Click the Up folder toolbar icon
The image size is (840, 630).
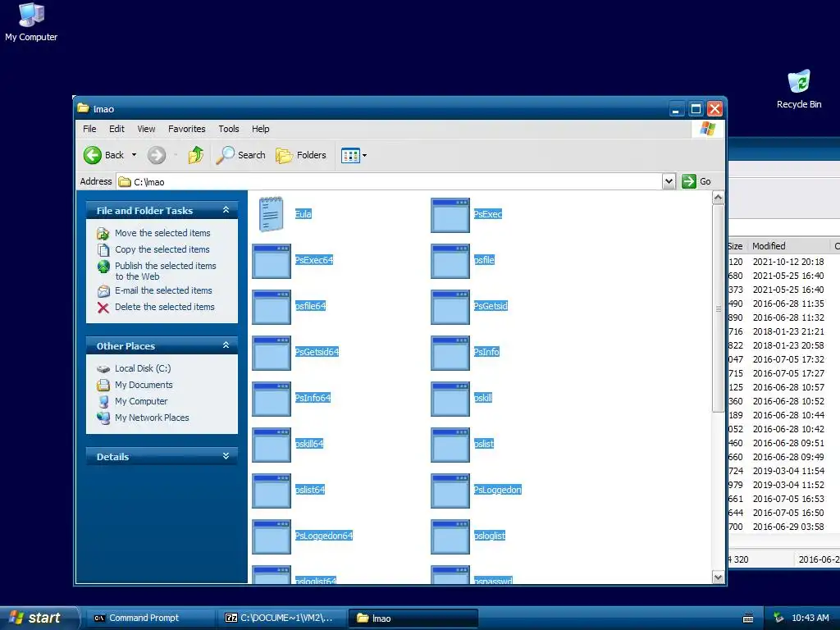pos(195,155)
